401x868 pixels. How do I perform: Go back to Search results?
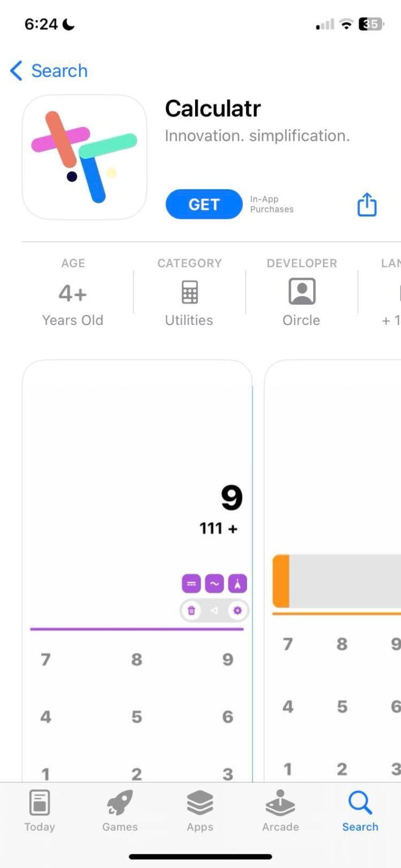pyautogui.click(x=48, y=71)
